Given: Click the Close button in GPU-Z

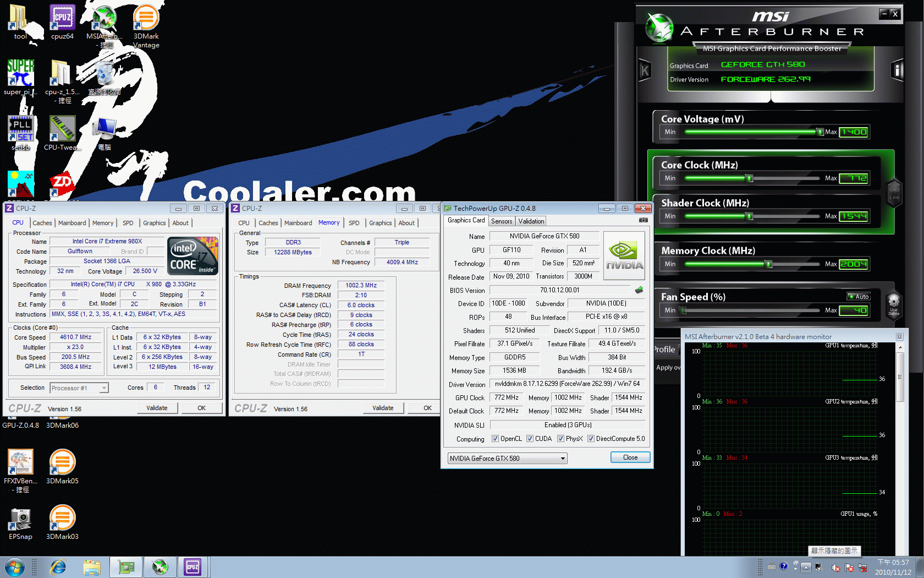Looking at the screenshot, I should click(630, 457).
